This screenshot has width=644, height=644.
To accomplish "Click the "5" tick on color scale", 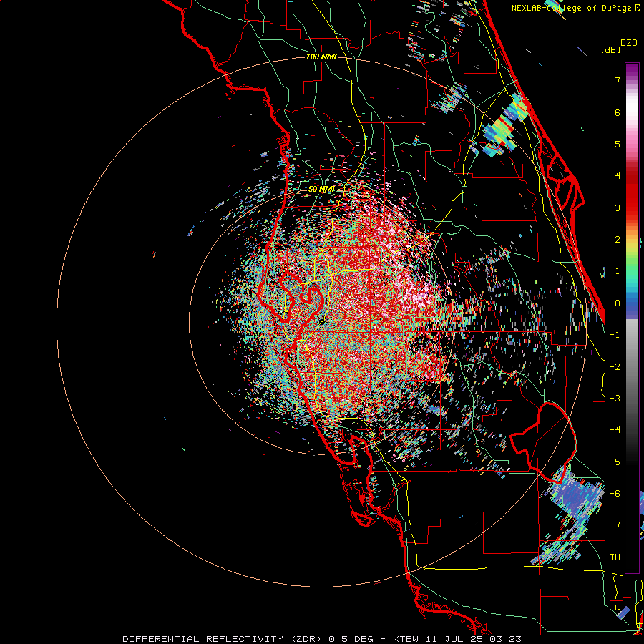I will [x=618, y=144].
